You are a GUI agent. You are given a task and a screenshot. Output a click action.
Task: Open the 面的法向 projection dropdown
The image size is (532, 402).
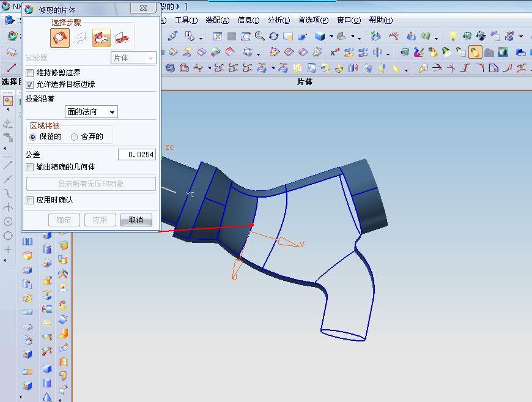click(x=91, y=112)
